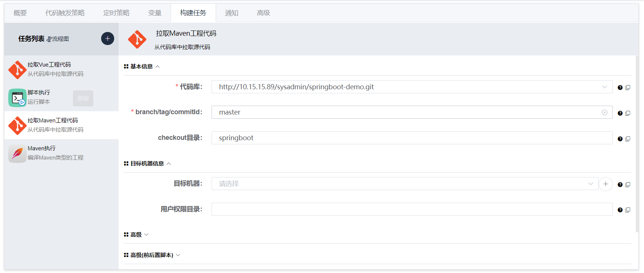
Task: Click the 用户权限目录 input field
Action: pyautogui.click(x=412, y=209)
